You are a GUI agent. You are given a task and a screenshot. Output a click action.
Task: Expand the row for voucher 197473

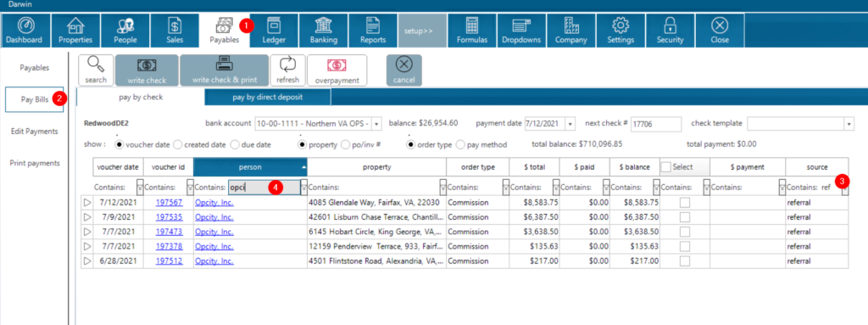coord(87,232)
